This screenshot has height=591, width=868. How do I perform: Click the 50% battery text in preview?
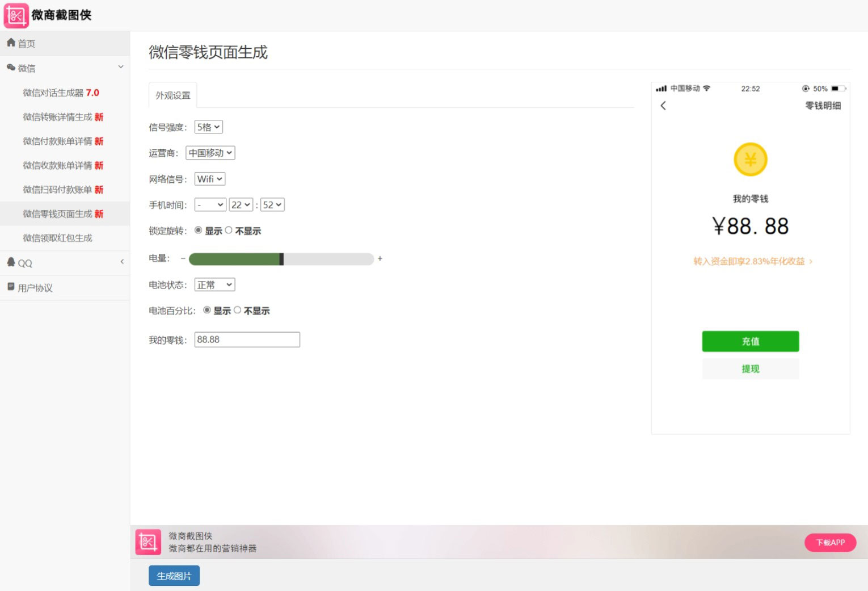820,89
